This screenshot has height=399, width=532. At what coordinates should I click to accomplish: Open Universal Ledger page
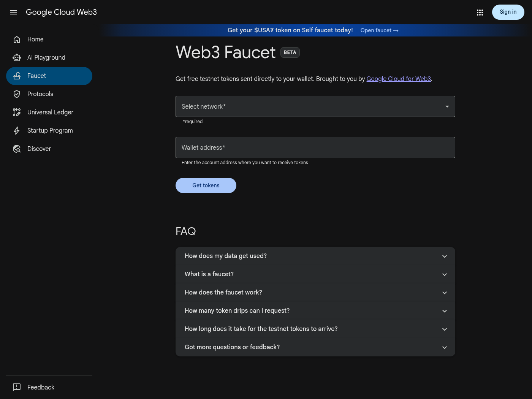pos(49,112)
